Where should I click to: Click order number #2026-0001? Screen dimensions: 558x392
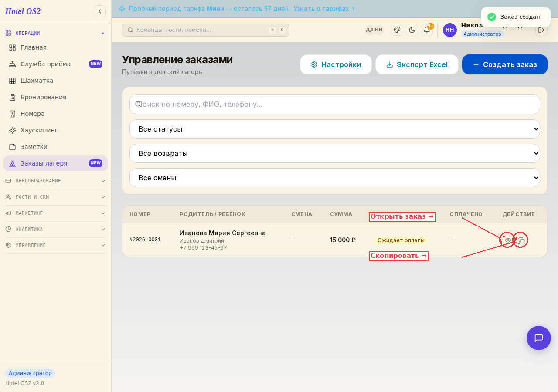click(x=145, y=240)
